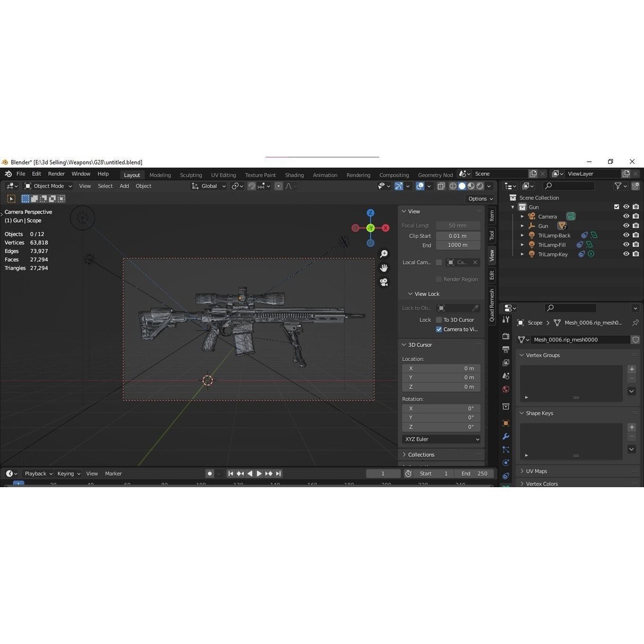
Task: Select wireframe viewport shading icon
Action: (x=453, y=186)
